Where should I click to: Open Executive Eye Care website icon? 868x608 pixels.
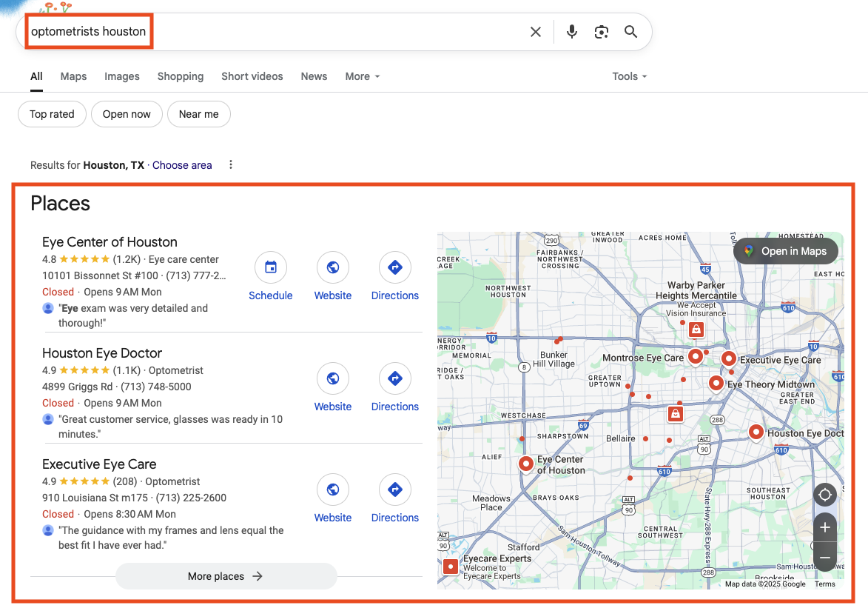coord(333,490)
